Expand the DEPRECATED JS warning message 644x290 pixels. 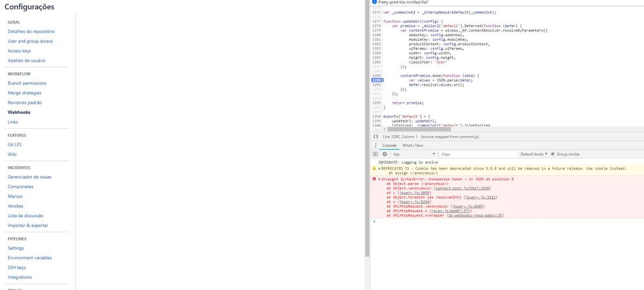click(380, 168)
